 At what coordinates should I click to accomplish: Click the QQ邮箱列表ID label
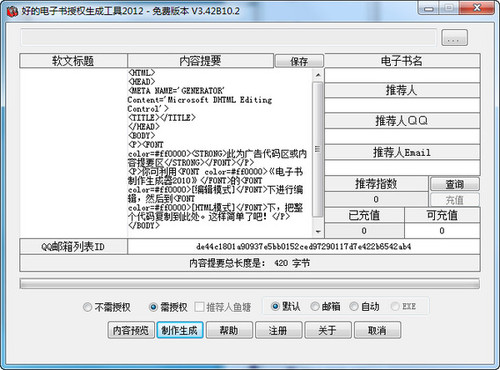(73, 247)
